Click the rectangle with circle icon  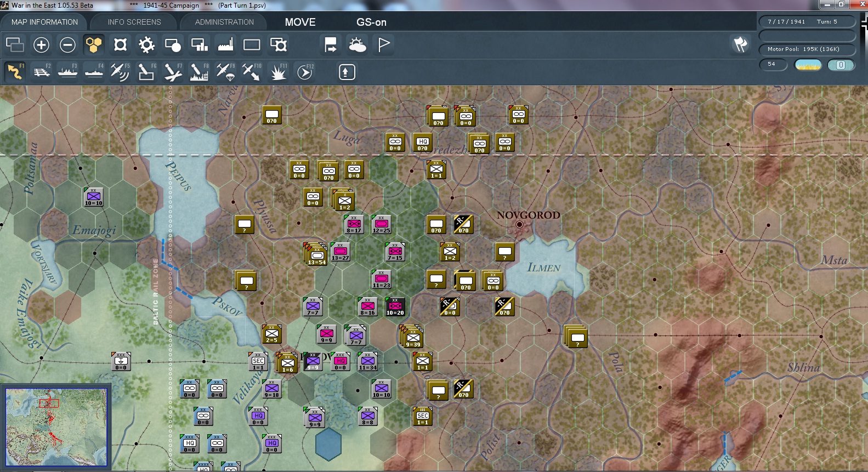(173, 44)
